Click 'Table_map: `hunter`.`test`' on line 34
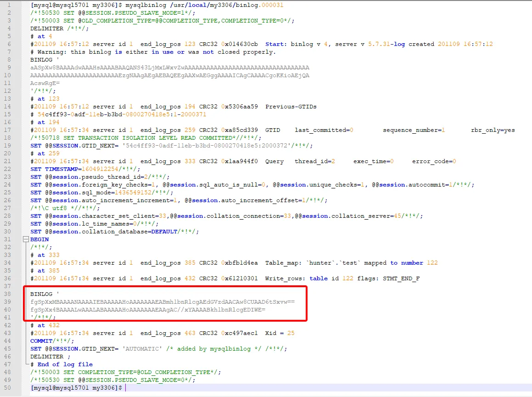 pyautogui.click(x=313, y=263)
